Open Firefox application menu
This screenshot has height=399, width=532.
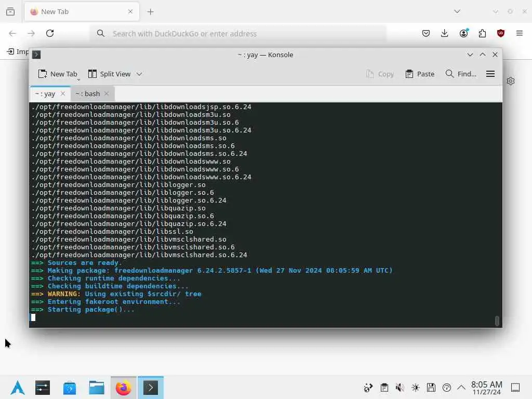tap(520, 33)
